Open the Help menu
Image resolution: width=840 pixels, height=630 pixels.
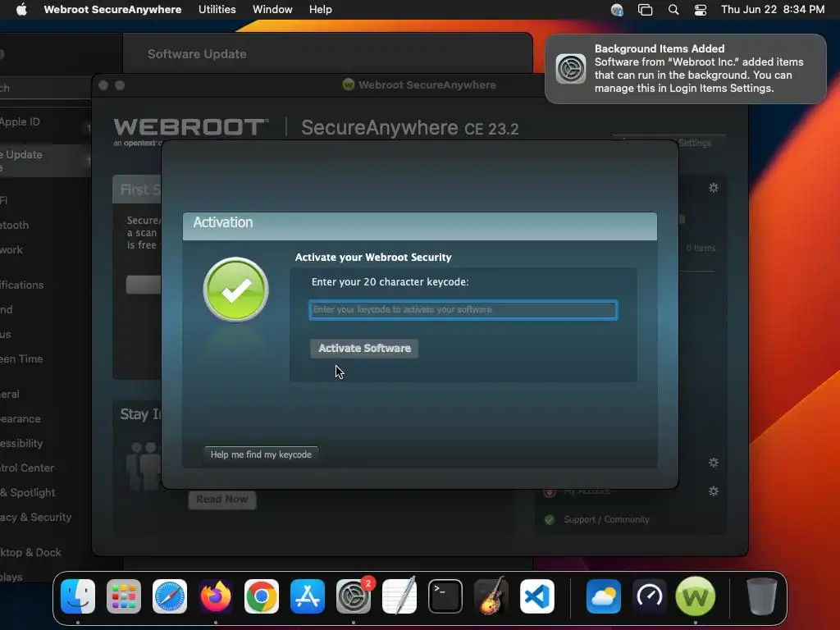321,10
